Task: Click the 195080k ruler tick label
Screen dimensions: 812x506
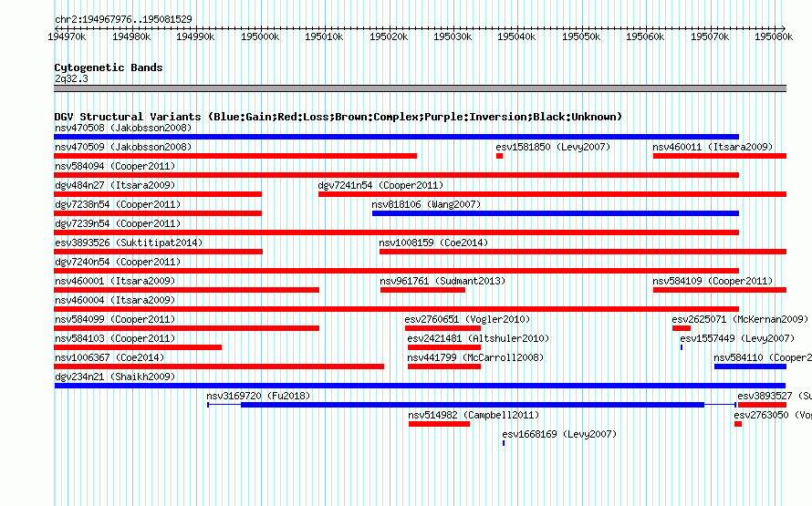Action: (x=774, y=36)
